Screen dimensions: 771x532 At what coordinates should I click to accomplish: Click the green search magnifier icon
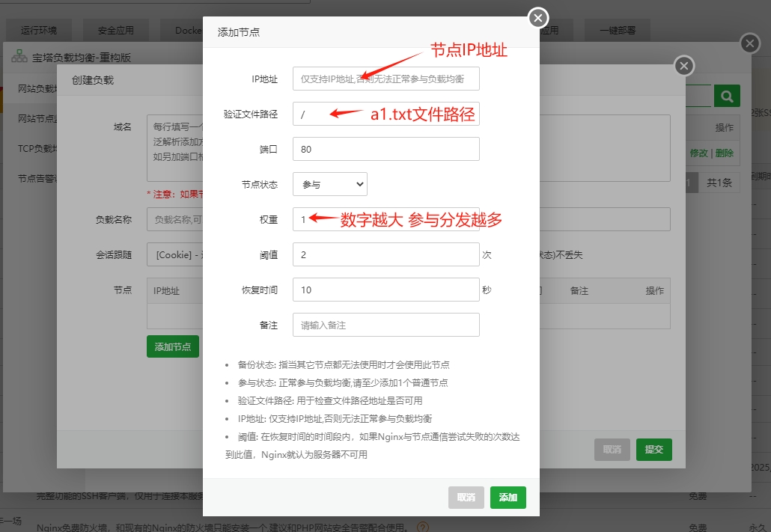coord(727,96)
